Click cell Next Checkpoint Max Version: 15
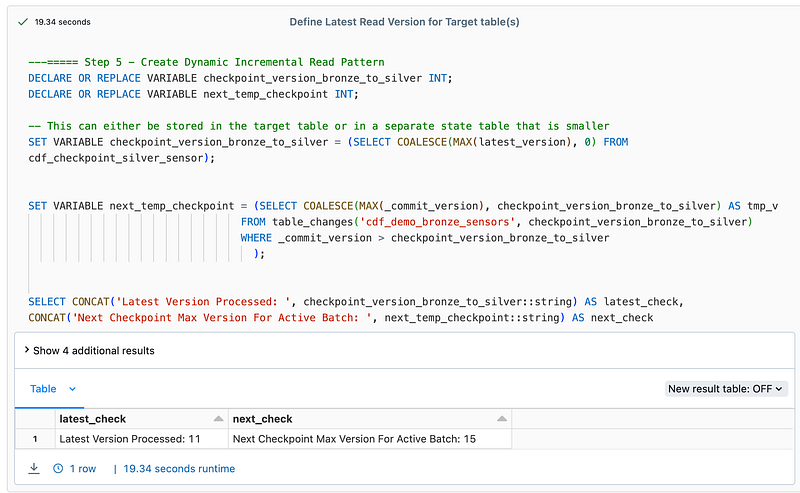 point(370,439)
